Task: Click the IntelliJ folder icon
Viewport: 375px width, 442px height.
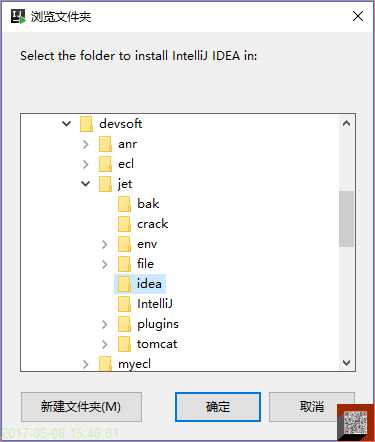Action: pyautogui.click(x=124, y=304)
